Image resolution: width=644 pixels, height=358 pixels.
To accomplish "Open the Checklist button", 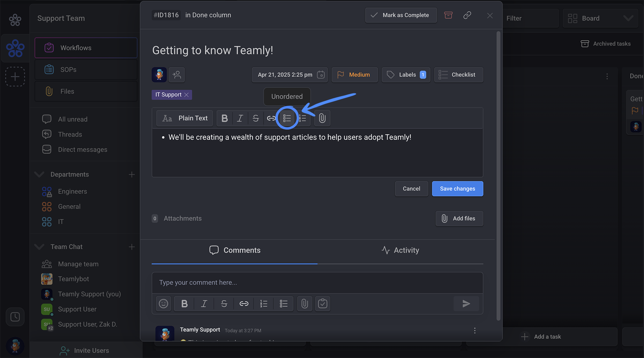I will pos(458,74).
